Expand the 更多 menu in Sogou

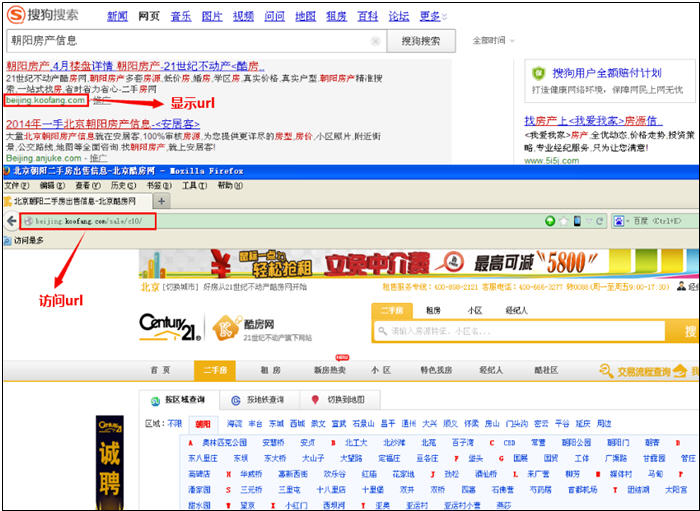pyautogui.click(x=432, y=16)
